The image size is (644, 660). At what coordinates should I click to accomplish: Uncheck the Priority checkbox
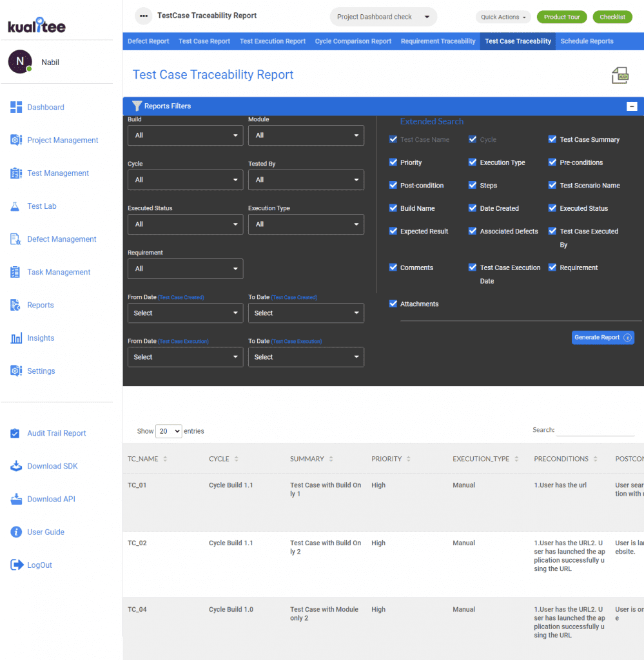[x=393, y=162]
